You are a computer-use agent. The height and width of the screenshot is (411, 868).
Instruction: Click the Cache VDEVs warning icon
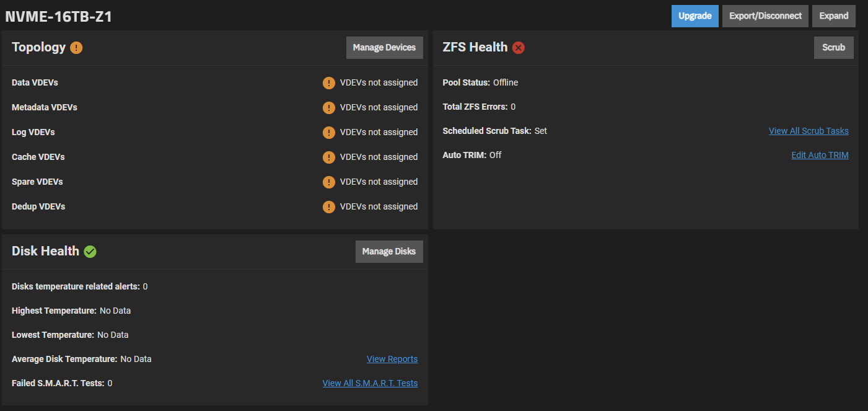pyautogui.click(x=329, y=157)
